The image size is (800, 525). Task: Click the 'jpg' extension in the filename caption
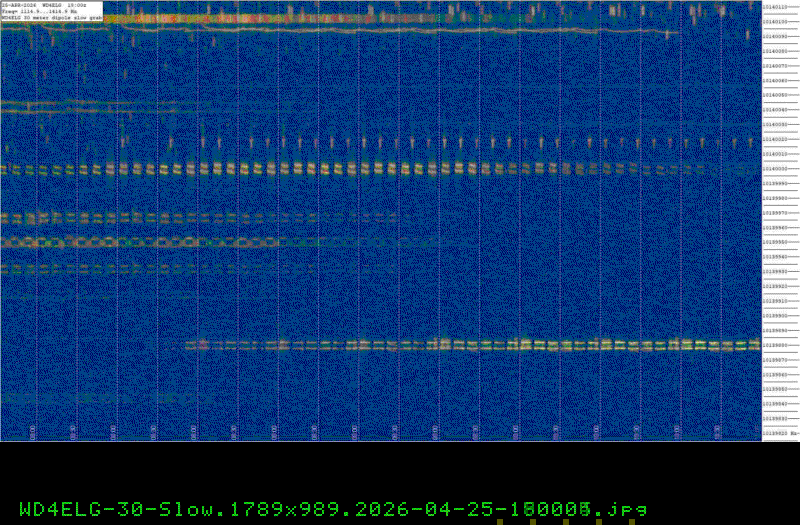coord(627,508)
